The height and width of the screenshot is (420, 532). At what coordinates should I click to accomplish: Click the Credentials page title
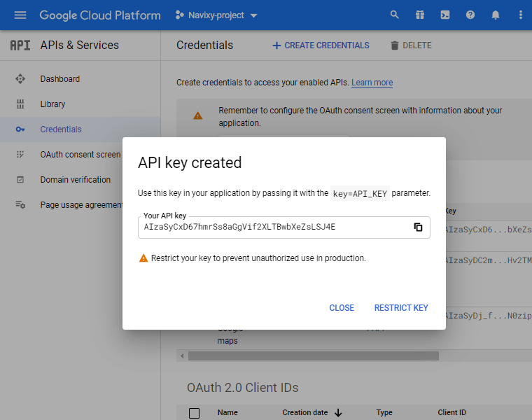(204, 45)
